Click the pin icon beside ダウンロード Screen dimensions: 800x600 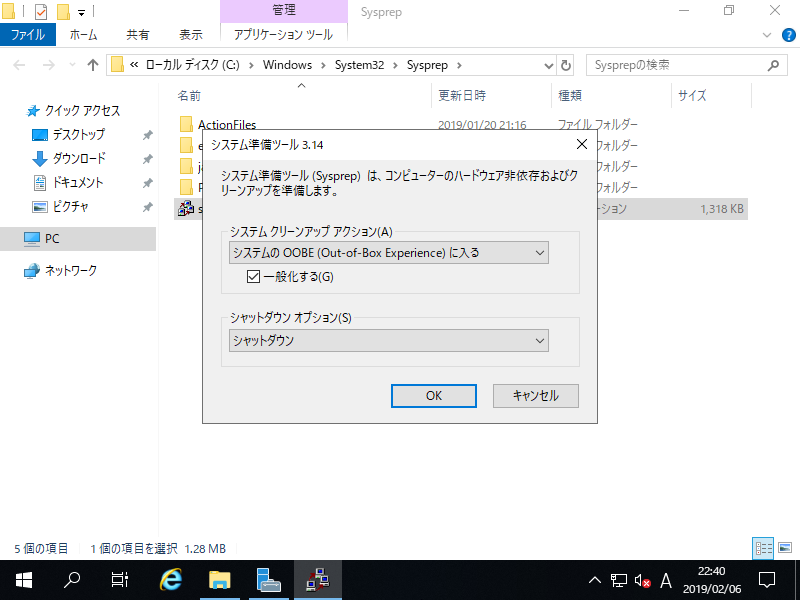pos(147,159)
